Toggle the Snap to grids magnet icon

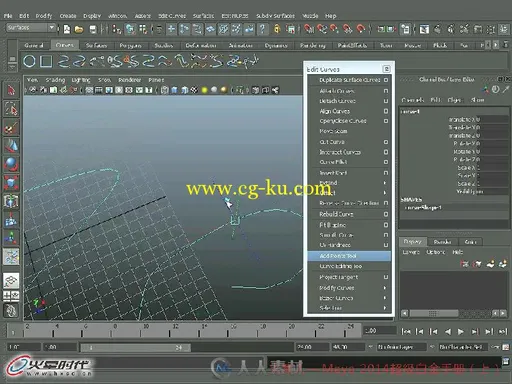tap(309, 29)
